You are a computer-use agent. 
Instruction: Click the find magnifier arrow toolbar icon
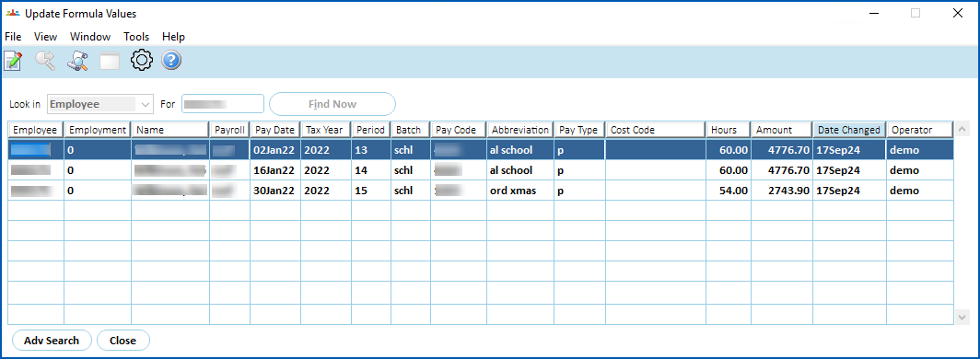[45, 61]
